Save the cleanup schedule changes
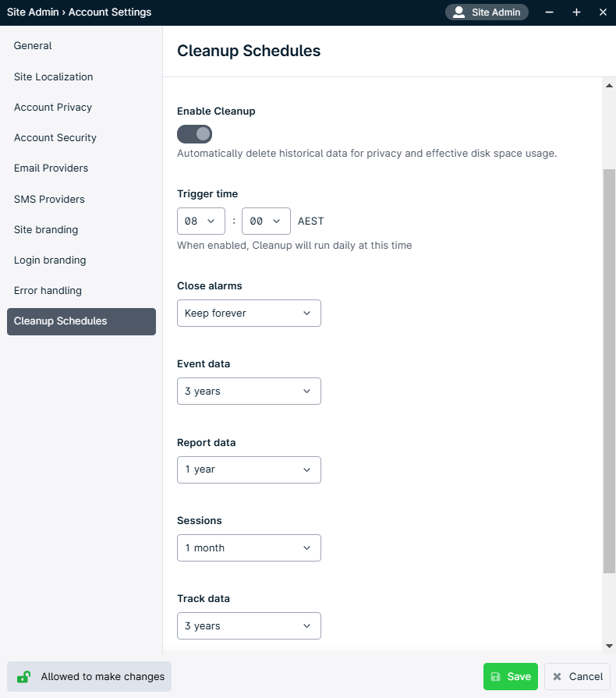616x698 pixels. click(510, 676)
